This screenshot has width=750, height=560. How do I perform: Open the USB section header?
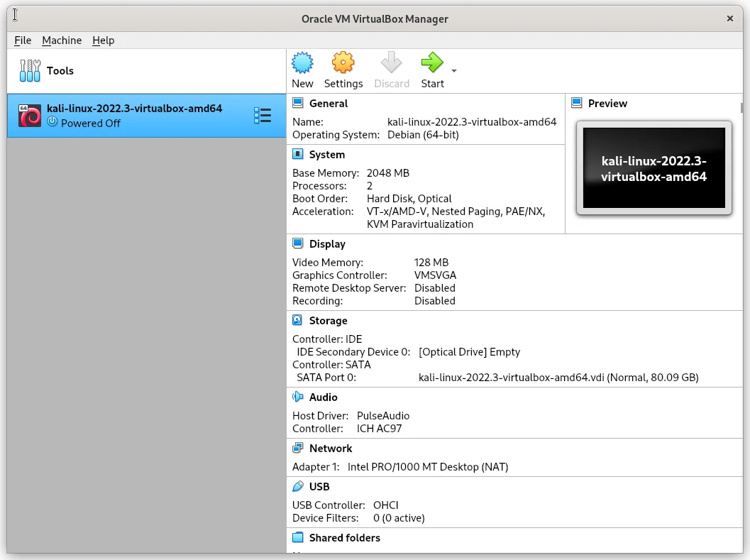[x=319, y=487]
